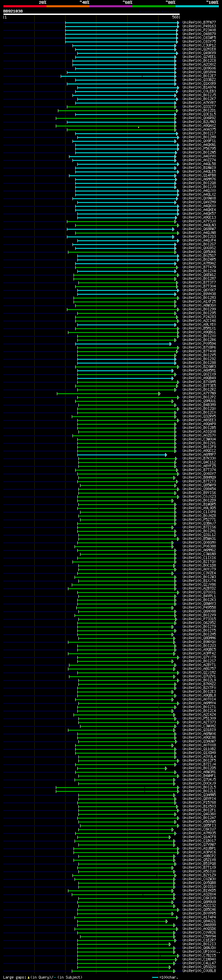Open the UniRef100_B7ZIS6 hit label
Image resolution: width=222 pixels, height=980 pixels.
click(199, 527)
